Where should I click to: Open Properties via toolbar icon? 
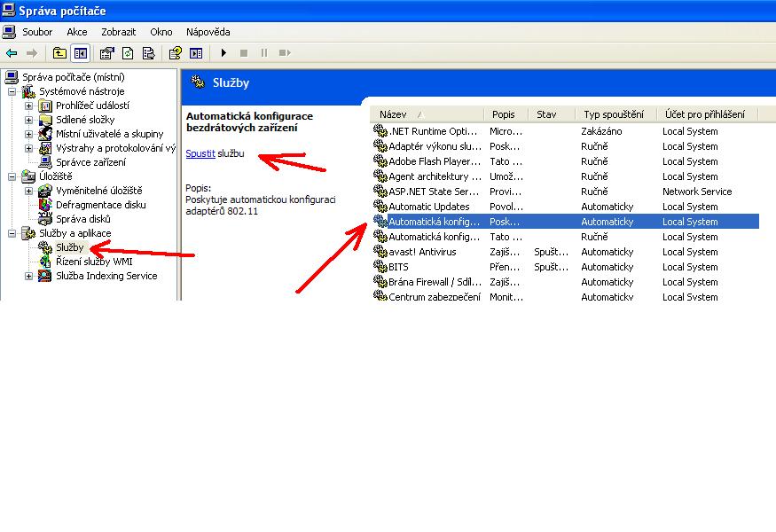(x=107, y=53)
